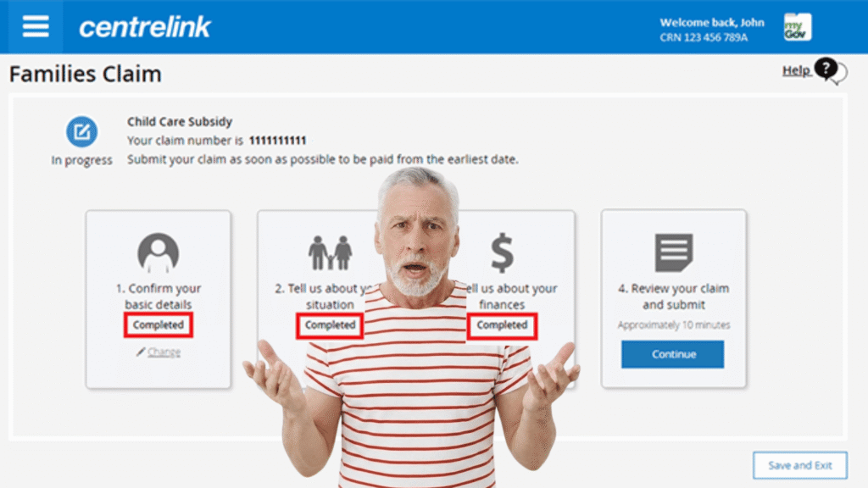Click the blue Continue button
868x488 pixels.
pyautogui.click(x=672, y=354)
